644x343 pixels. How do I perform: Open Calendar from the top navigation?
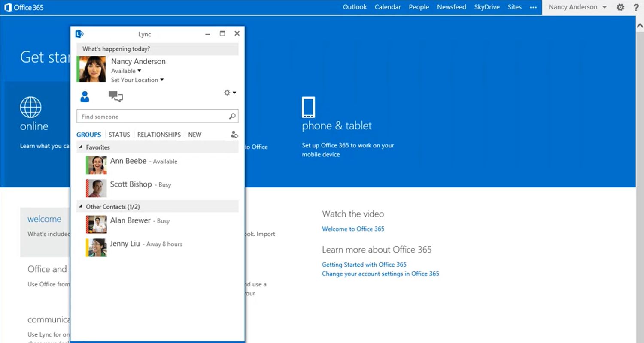388,7
